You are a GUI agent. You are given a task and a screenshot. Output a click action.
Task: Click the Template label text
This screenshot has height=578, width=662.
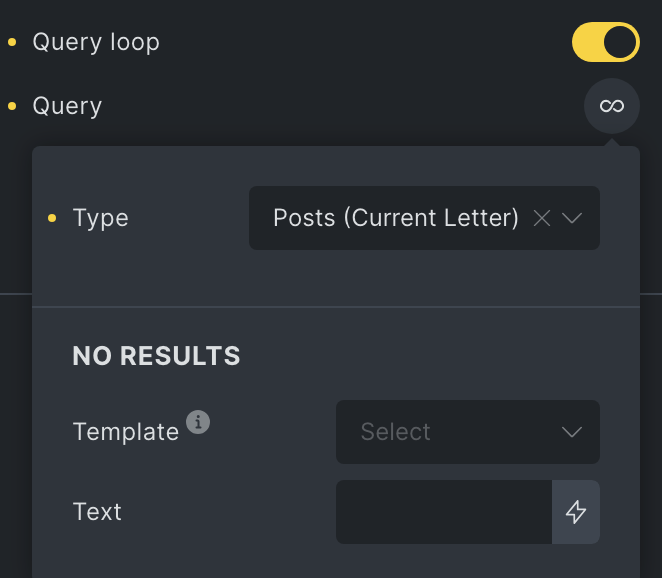tap(126, 432)
